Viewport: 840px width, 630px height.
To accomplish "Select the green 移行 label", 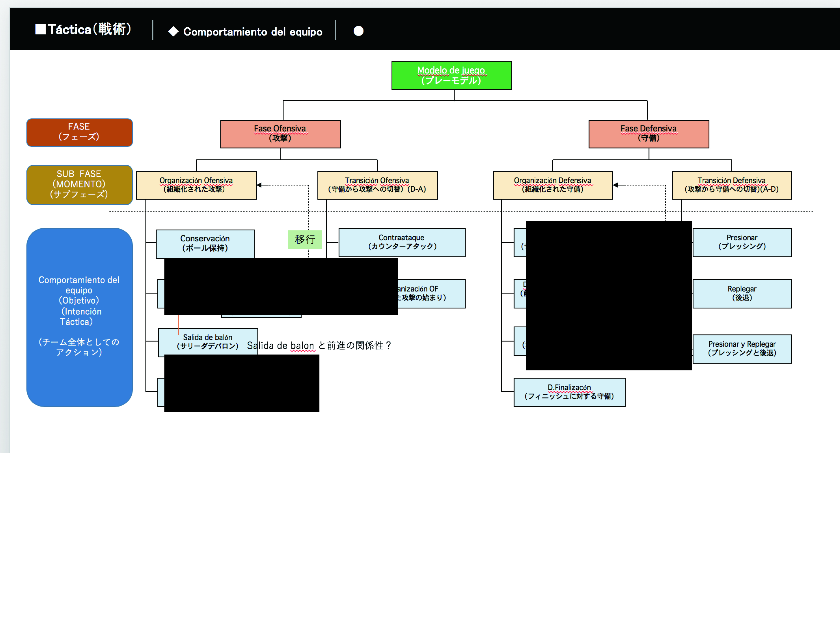I will pos(305,240).
